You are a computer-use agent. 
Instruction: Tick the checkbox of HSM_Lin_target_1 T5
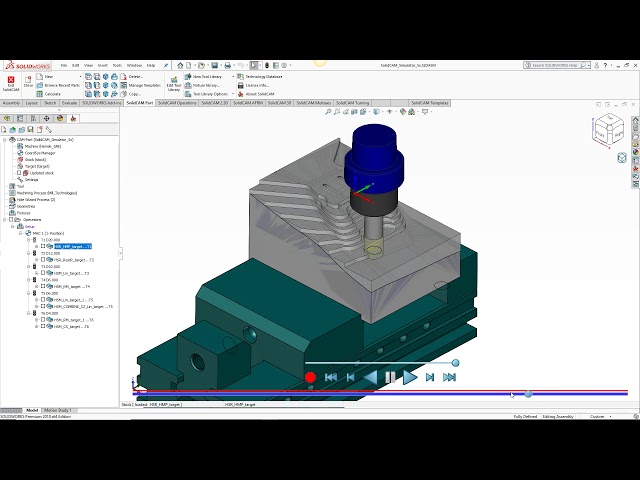pyautogui.click(x=43, y=300)
